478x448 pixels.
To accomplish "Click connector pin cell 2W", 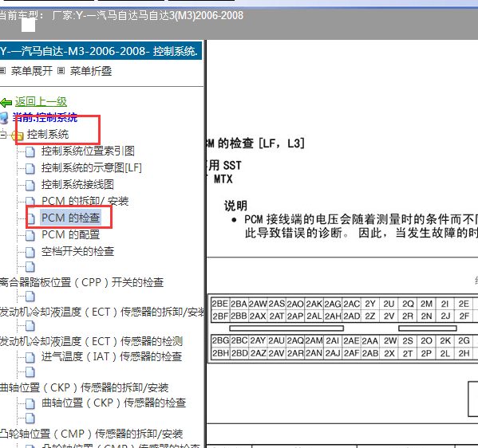I will [x=389, y=340].
